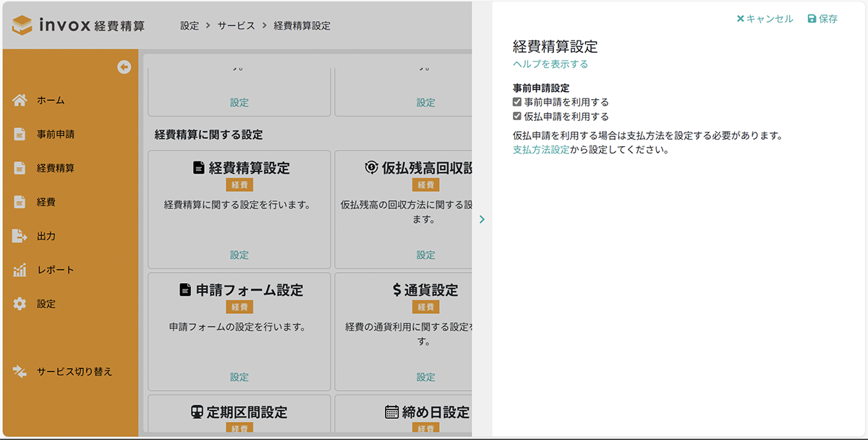Open the ヘルプを表示する link
868x440 pixels.
click(550, 64)
